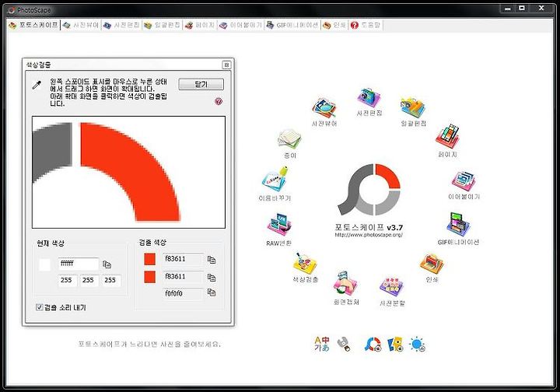Launch the 색상검출 color picker icon
Viewport: 560px width, 392px height.
point(305,264)
